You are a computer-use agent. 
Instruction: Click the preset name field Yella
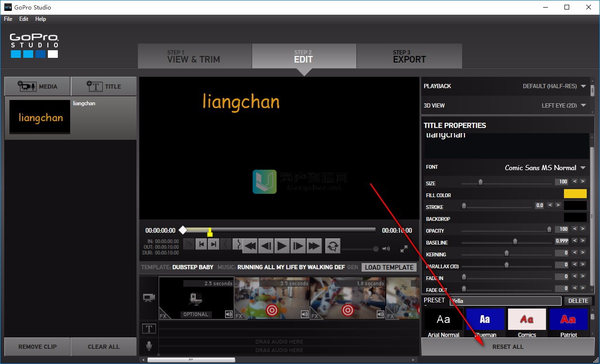point(505,301)
